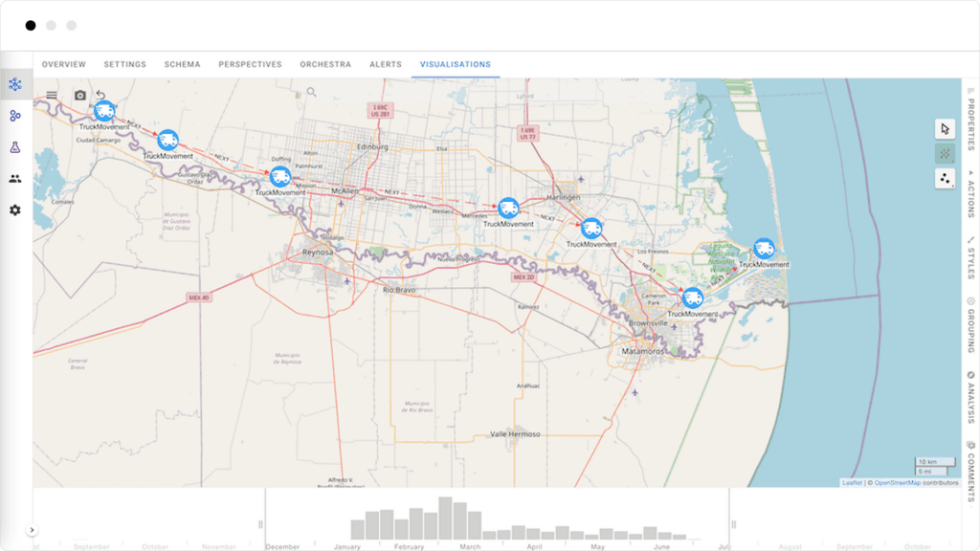
Task: Select the arrow pointer map tool
Action: coord(945,125)
